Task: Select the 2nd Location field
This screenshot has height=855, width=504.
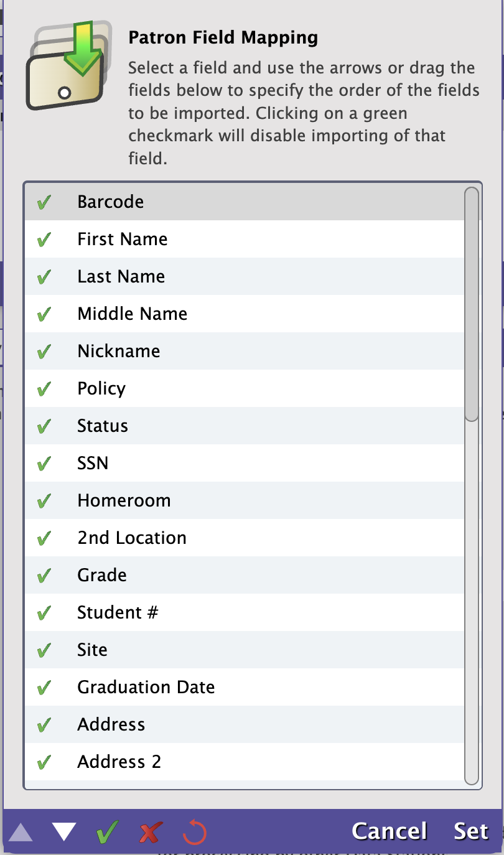Action: (x=245, y=538)
